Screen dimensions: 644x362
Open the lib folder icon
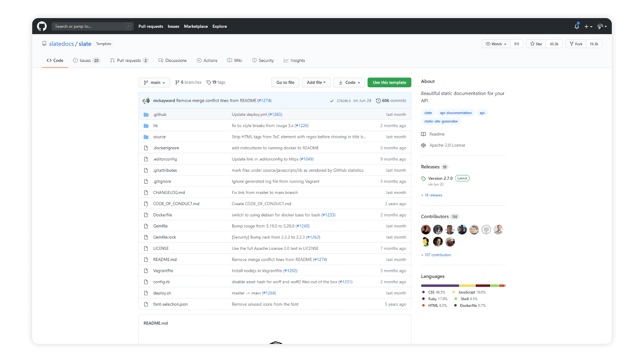pyautogui.click(x=146, y=126)
